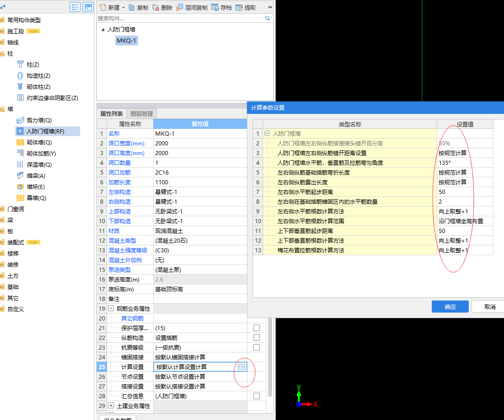
Task: Click the 混凝土强度等级 property link
Action: point(127,251)
